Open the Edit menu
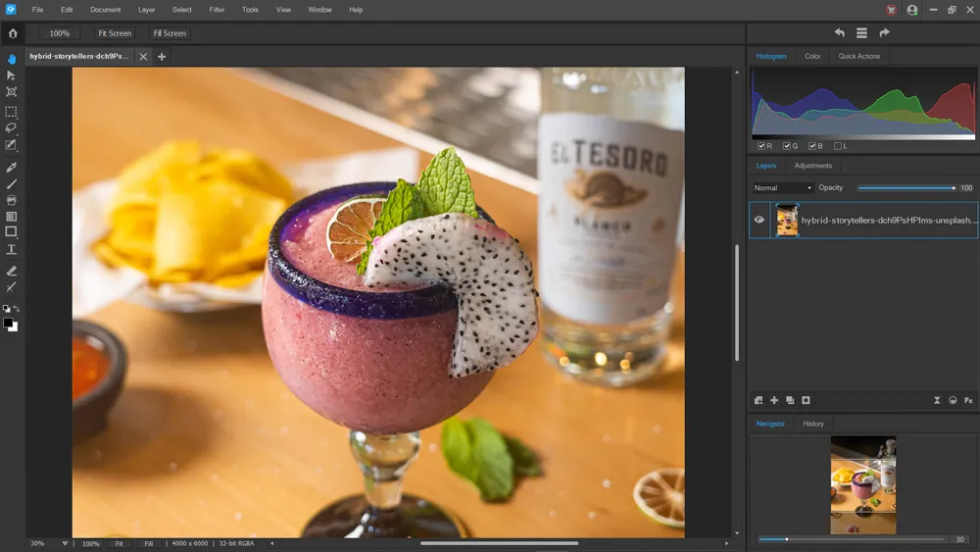 [x=67, y=10]
